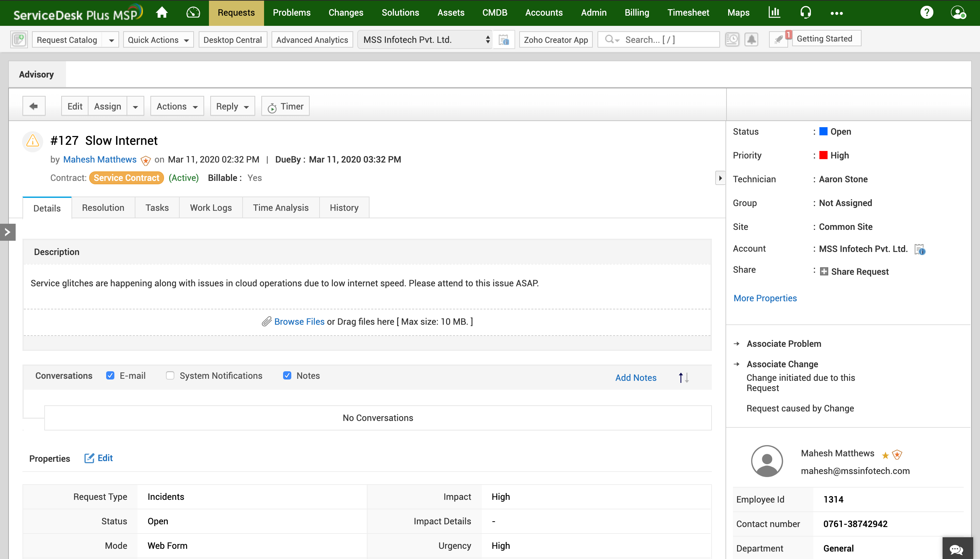Open the dashboard gauge icon
Viewport: 980px width, 559px height.
(193, 13)
